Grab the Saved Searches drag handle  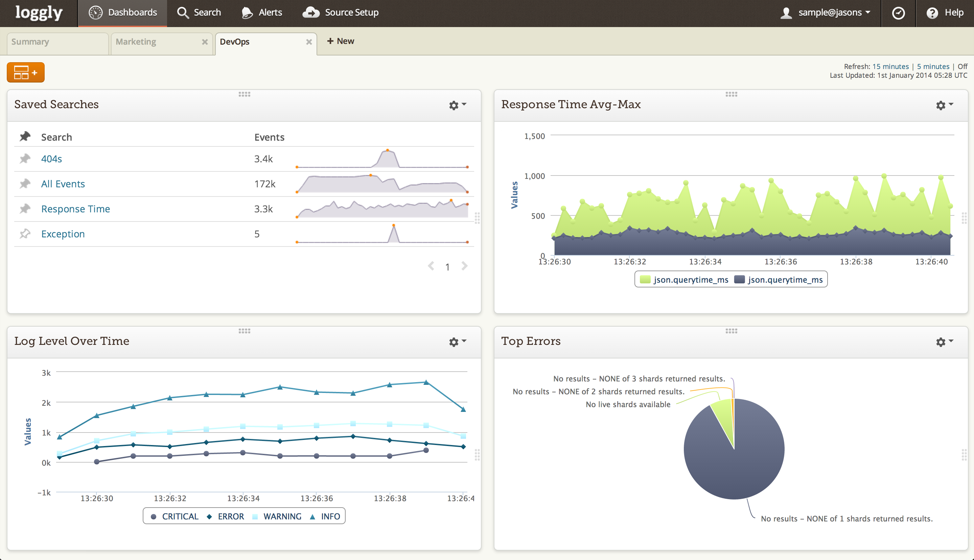click(244, 94)
